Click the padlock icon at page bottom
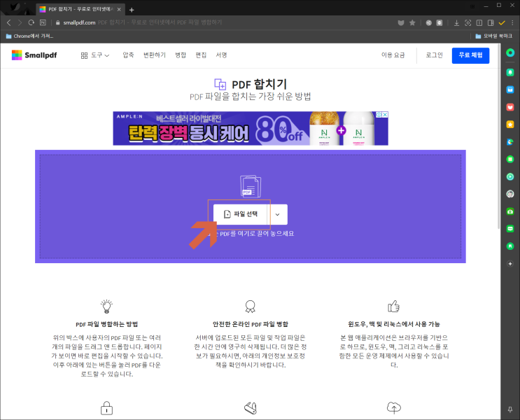The image size is (520, 420). point(106,408)
